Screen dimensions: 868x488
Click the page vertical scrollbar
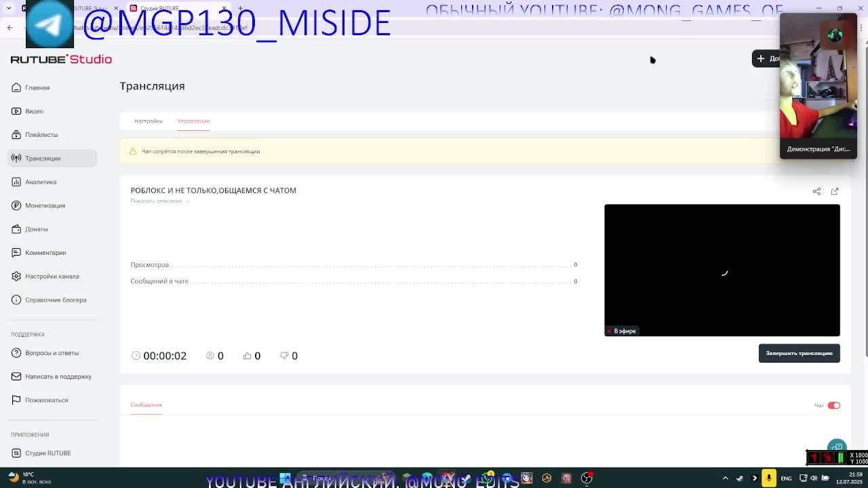[865, 203]
